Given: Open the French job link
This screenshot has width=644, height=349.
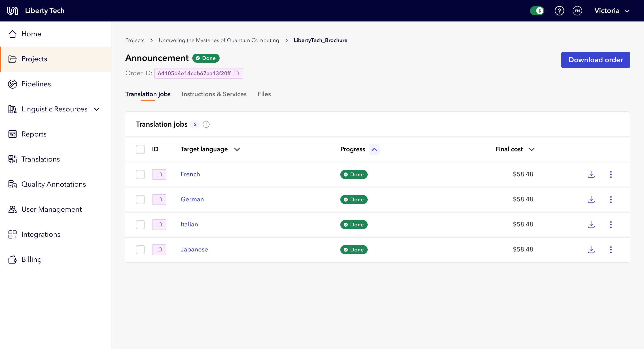Looking at the screenshot, I should [190, 174].
